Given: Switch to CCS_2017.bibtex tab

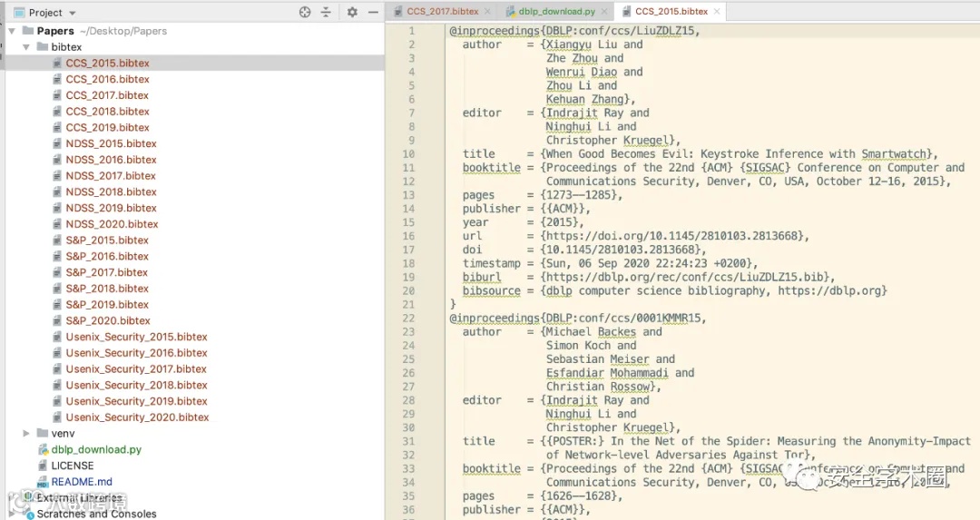Looking at the screenshot, I should pos(442,11).
